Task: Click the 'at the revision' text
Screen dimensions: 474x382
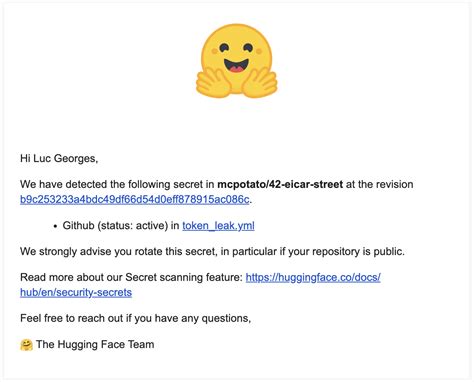Action: pyautogui.click(x=379, y=184)
